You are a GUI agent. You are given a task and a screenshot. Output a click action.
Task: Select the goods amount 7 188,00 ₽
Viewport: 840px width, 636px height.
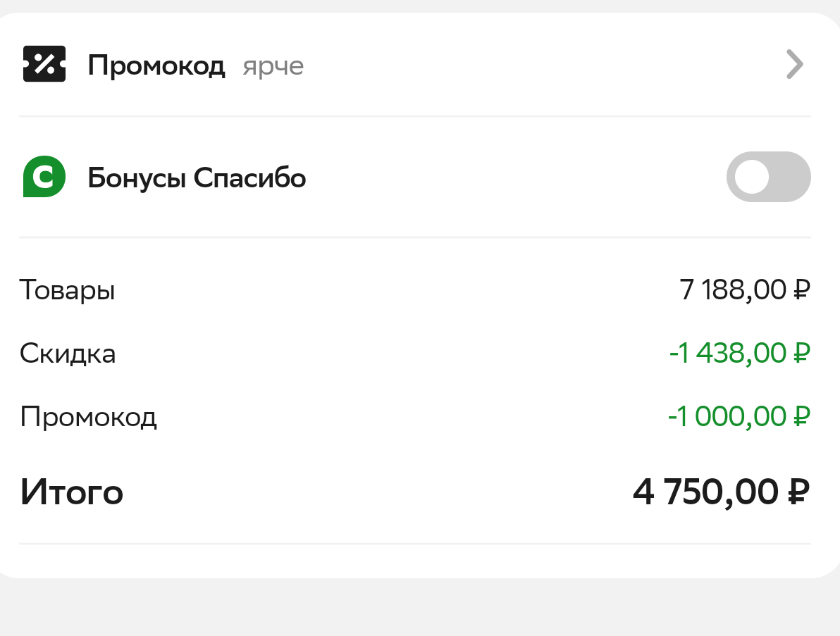tap(745, 289)
